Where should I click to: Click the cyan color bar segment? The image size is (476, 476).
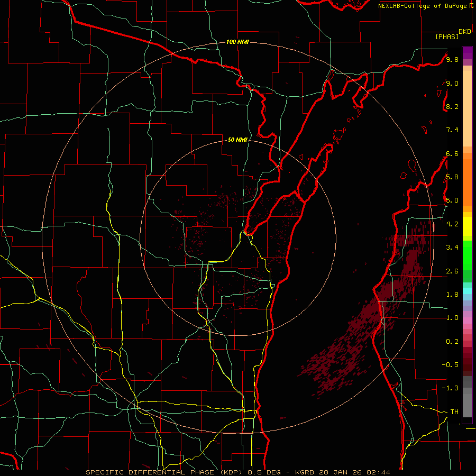(x=467, y=291)
